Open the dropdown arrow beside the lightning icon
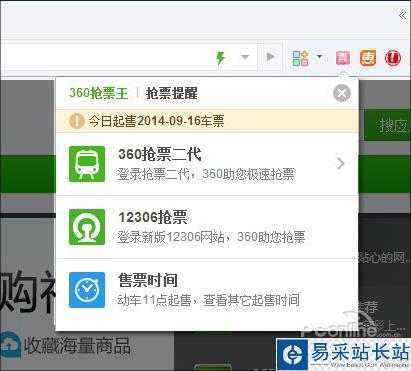 click(245, 57)
